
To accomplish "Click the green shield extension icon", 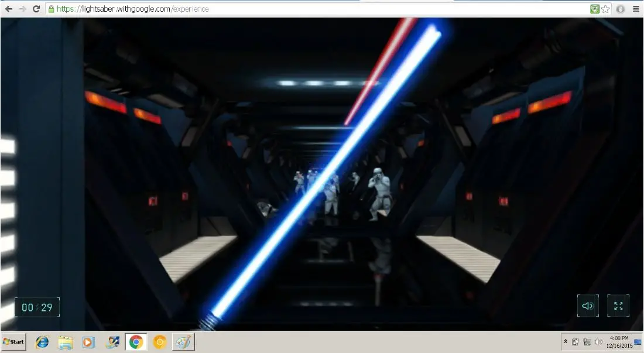I will point(595,9).
